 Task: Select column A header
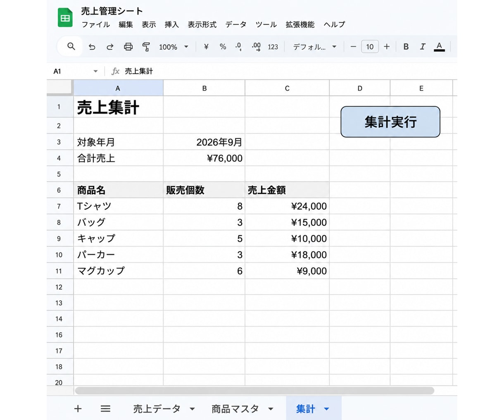pos(118,88)
